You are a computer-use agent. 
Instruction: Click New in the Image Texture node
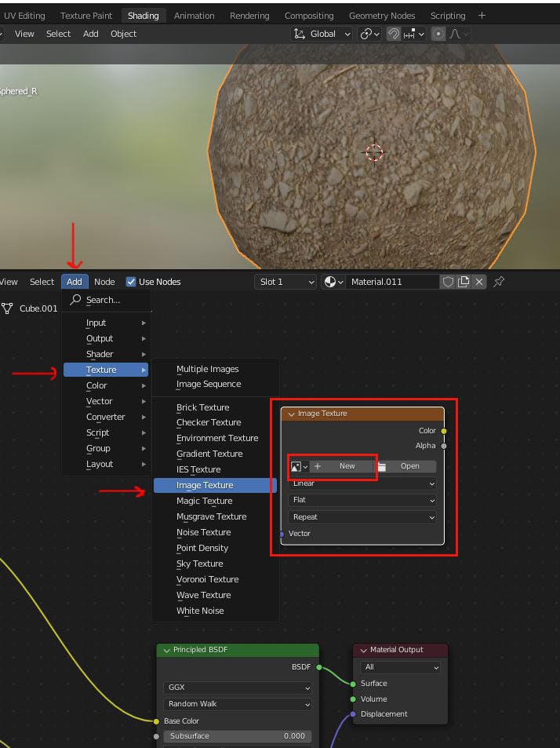click(346, 466)
